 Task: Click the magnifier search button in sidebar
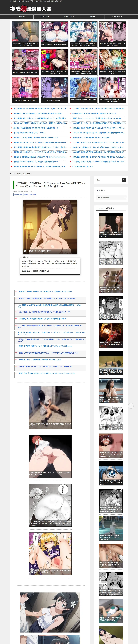pyautogui.click(x=124, y=180)
